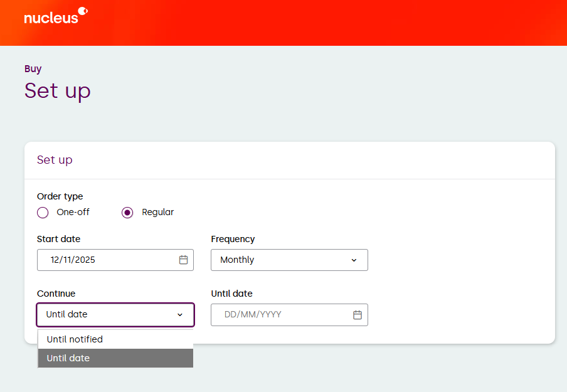Screen dimensions: 567x392
Task: Select the One-off order type radio button
Action: click(43, 213)
